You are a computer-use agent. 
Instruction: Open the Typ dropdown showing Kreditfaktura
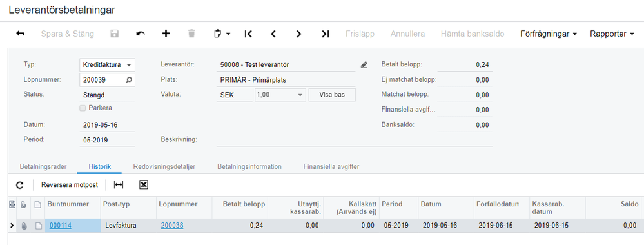(107, 65)
